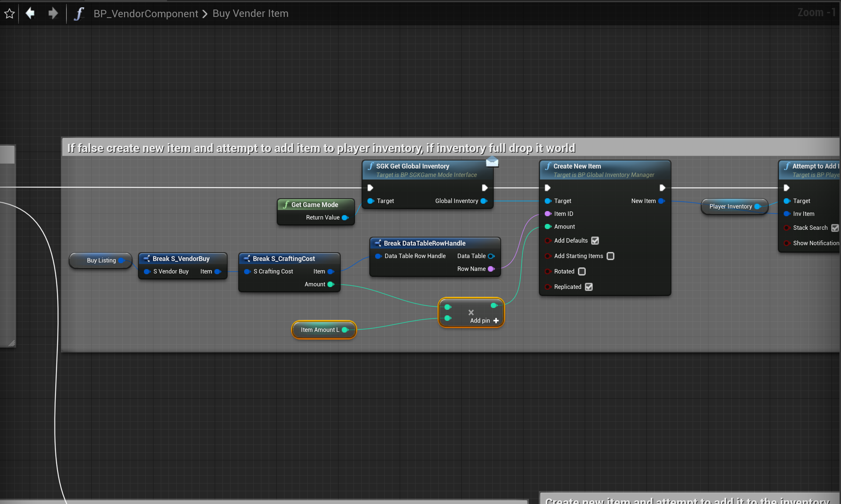The image size is (841, 504).
Task: Click the message envelope icon on SGK node
Action: [x=492, y=162]
